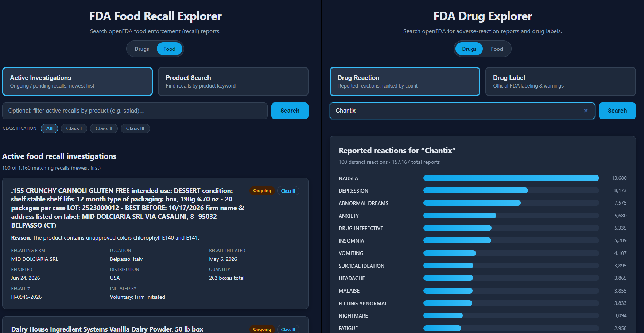Click the Reported reactions for Chantix heading
The image size is (644, 333).
[397, 151]
